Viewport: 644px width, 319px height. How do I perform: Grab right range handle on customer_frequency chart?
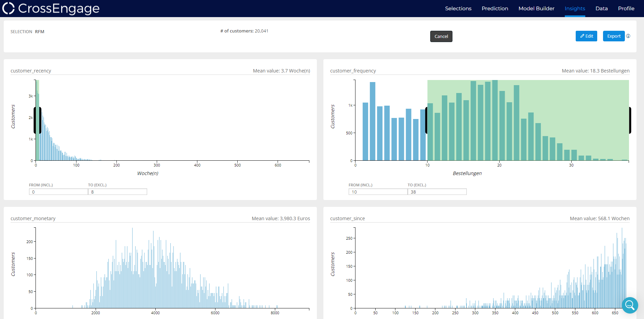pyautogui.click(x=630, y=120)
